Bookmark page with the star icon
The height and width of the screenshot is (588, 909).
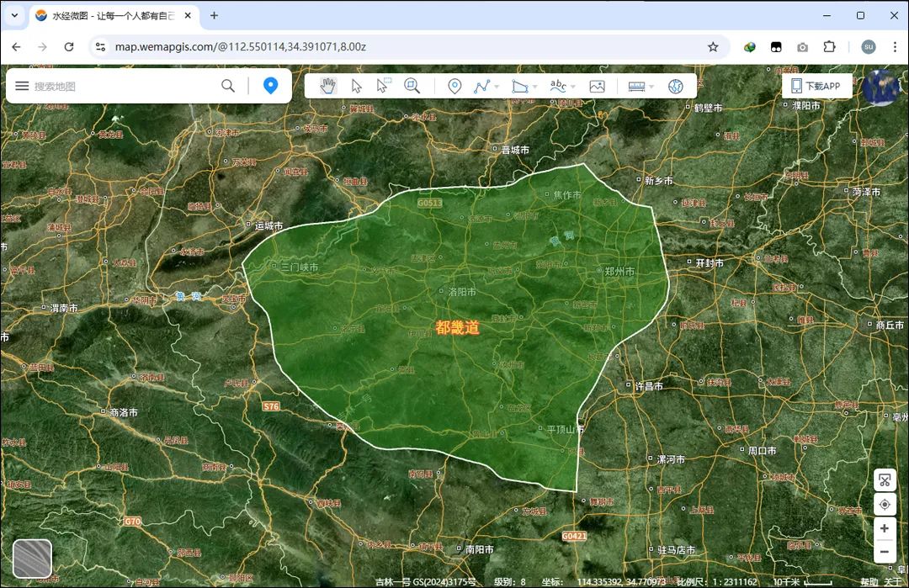[713, 47]
